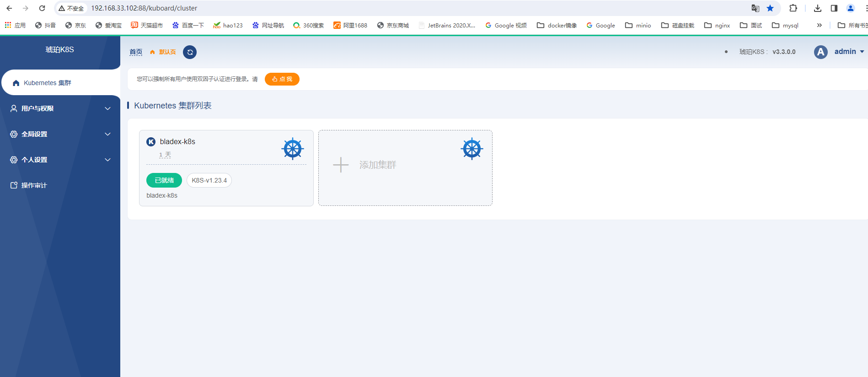Viewport: 868px width, 377px height.
Task: Open the hao123 bookmark
Action: 228,25
